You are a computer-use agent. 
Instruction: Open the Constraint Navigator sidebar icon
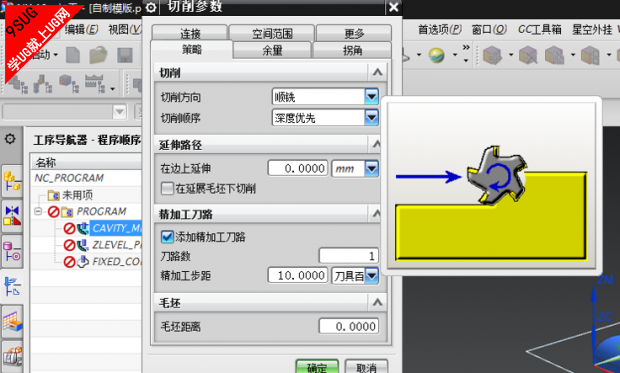pos(12,216)
